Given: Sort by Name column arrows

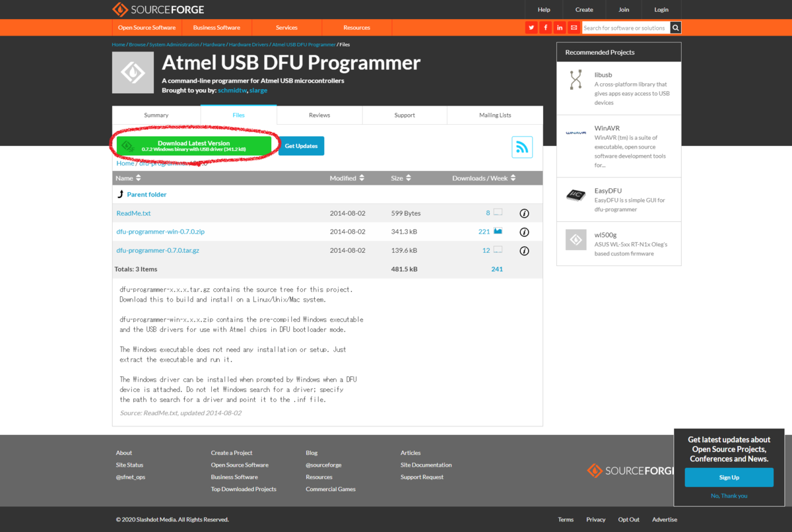Looking at the screenshot, I should pyautogui.click(x=139, y=178).
